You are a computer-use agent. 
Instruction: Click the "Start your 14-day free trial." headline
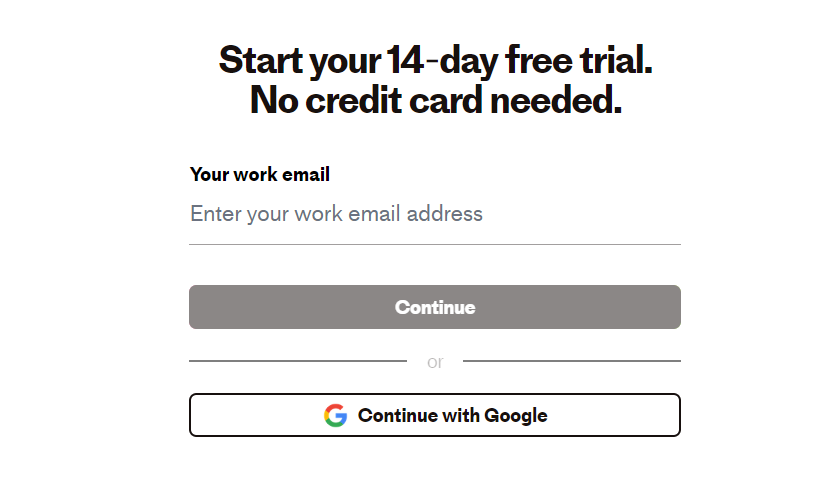(x=435, y=61)
